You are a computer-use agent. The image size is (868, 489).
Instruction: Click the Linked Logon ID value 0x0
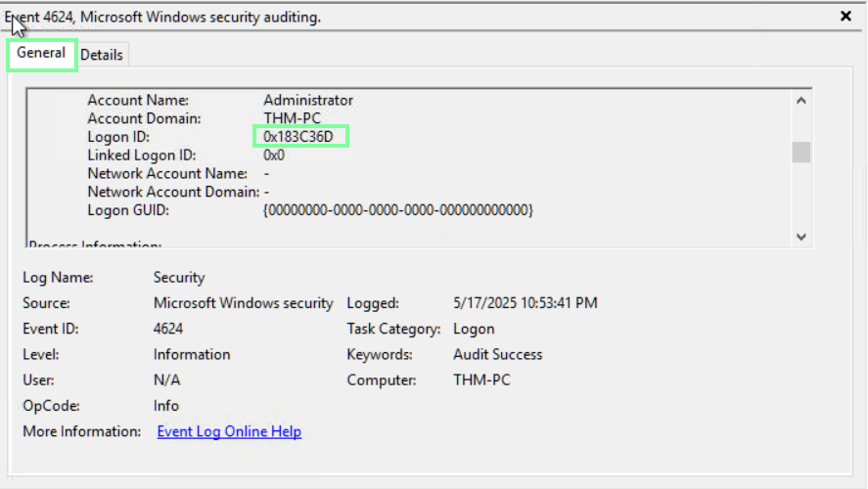[274, 155]
